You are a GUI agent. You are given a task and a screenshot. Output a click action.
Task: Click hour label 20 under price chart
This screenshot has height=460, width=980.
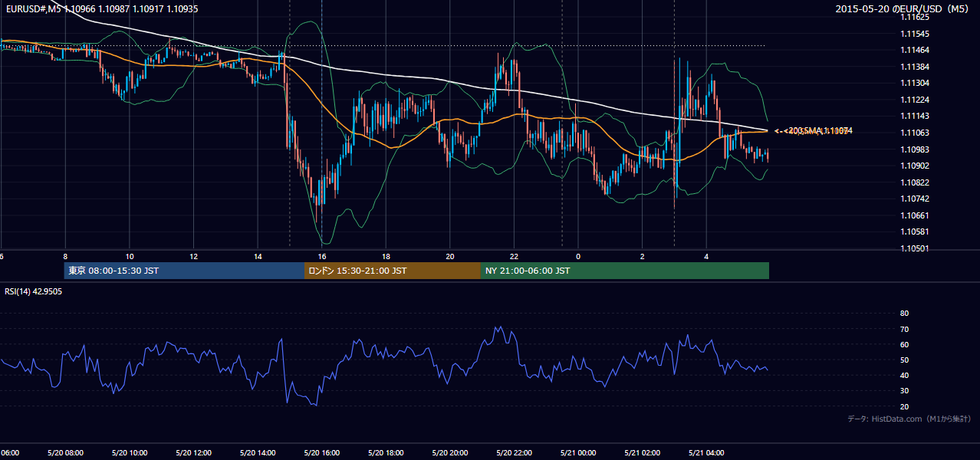[x=450, y=256]
